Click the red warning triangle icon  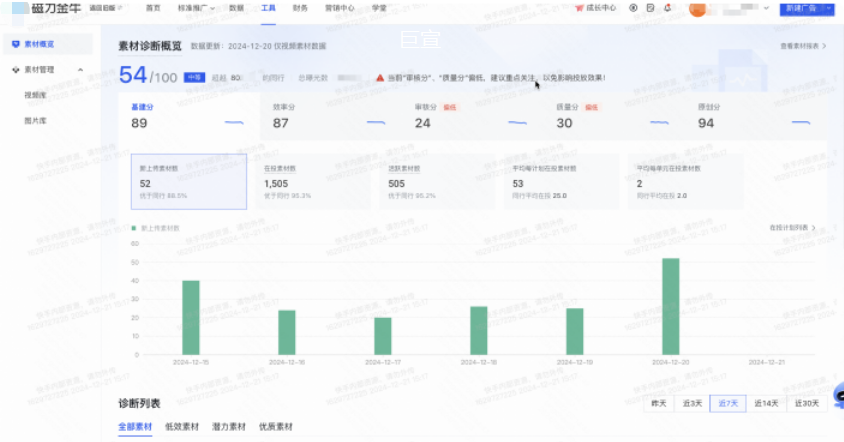coord(380,78)
